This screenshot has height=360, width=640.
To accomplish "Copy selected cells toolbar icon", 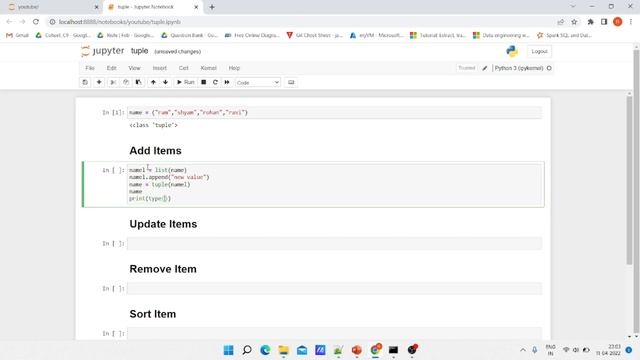I will (126, 82).
